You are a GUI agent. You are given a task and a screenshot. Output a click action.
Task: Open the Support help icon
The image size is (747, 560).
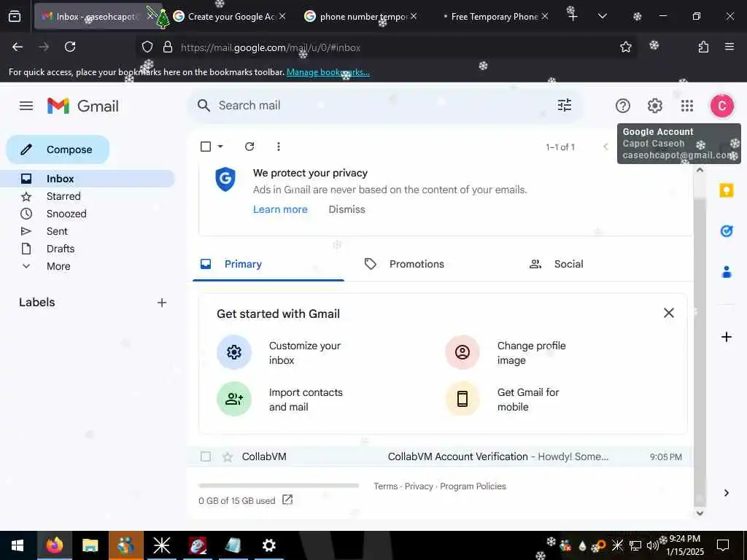click(x=623, y=106)
